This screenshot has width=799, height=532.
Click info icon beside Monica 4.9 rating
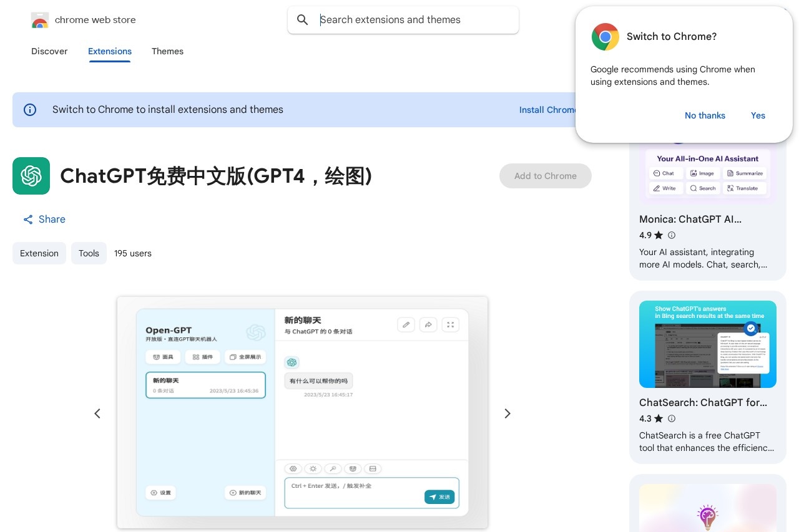672,235
